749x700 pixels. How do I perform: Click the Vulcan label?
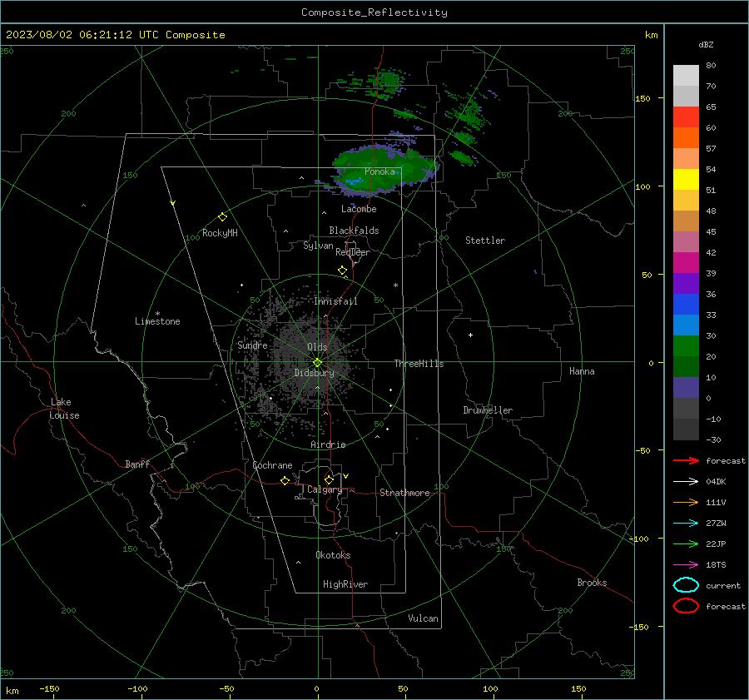click(x=423, y=618)
